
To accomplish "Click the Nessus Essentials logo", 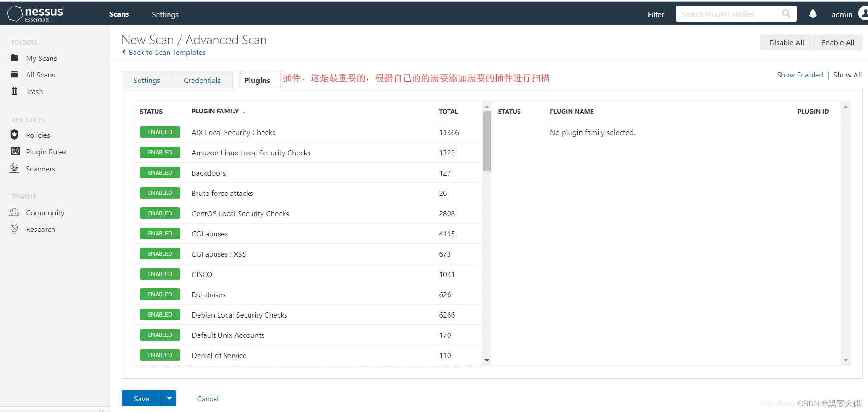I will (x=35, y=14).
